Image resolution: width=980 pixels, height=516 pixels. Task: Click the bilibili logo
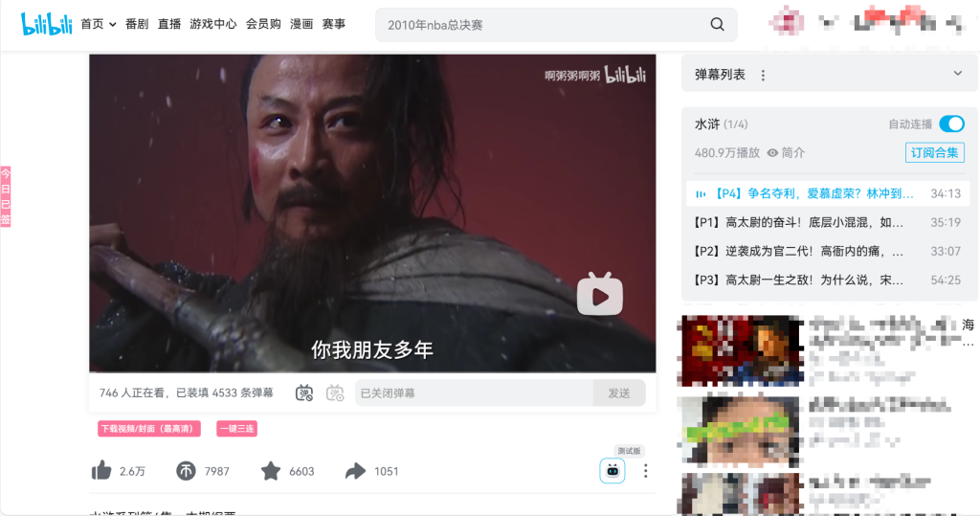coord(46,24)
